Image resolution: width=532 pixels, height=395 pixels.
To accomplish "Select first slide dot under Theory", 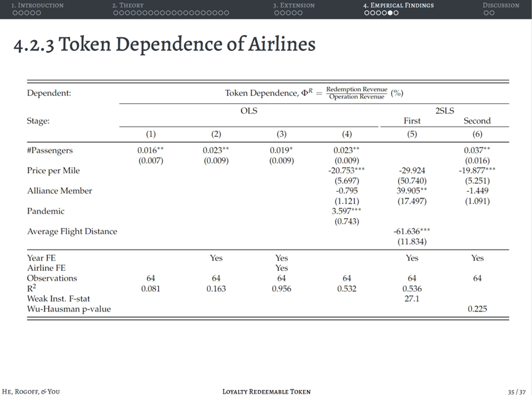I will click(115, 13).
